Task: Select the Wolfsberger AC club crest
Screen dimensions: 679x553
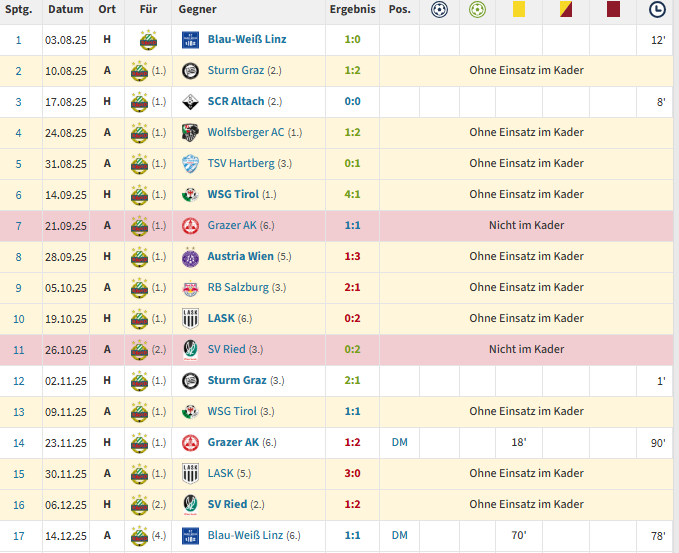Action: (x=191, y=133)
